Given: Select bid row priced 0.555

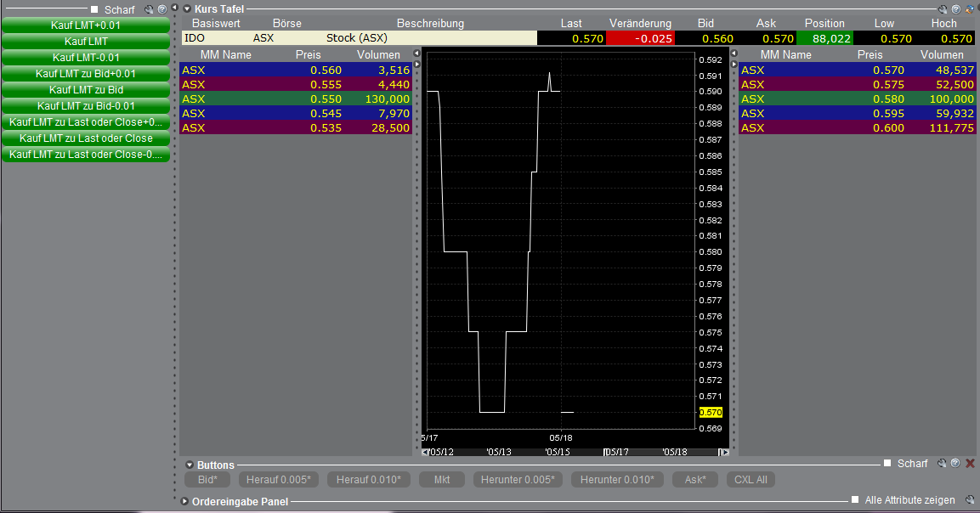Looking at the screenshot, I should [x=296, y=84].
